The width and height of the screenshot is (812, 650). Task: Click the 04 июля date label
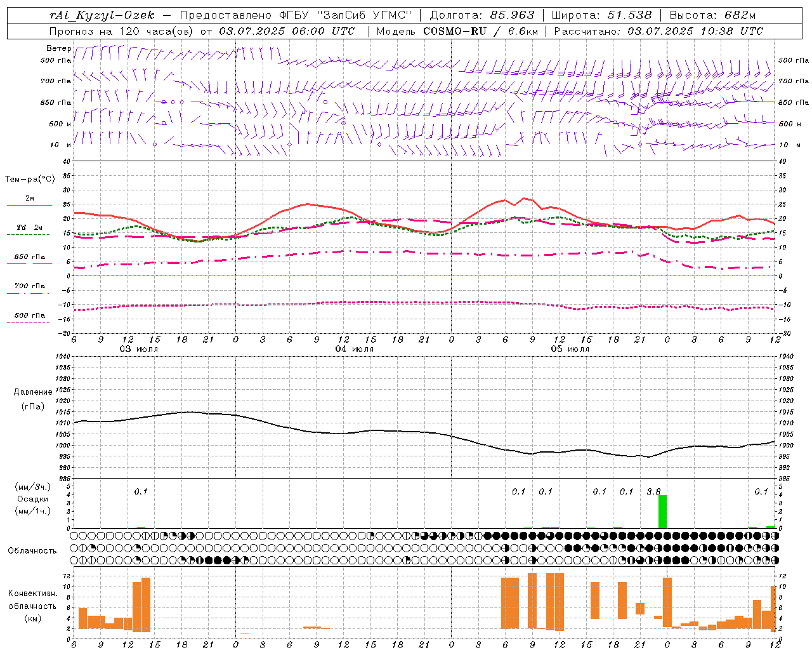point(355,349)
